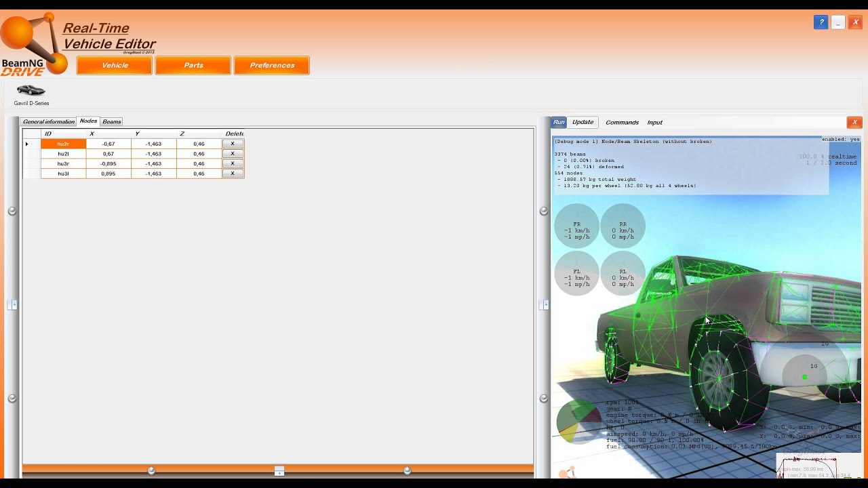This screenshot has height=488, width=868.
Task: Open the help question mark button
Action: pyautogui.click(x=821, y=22)
